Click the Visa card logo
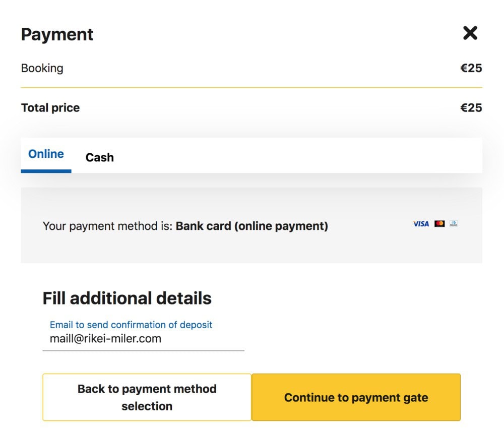504x429 pixels. point(421,224)
